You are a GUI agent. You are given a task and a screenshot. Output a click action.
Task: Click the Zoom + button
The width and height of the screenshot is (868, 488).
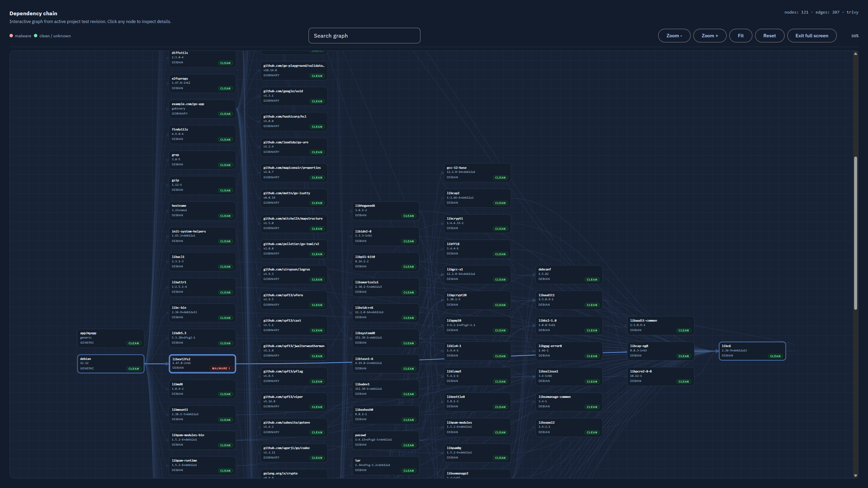click(x=709, y=36)
